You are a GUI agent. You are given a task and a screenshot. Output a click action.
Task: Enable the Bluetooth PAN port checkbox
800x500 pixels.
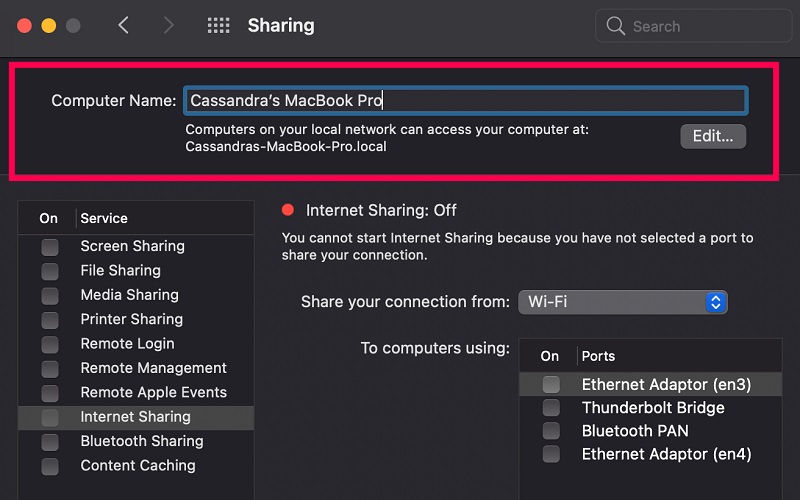pos(550,431)
